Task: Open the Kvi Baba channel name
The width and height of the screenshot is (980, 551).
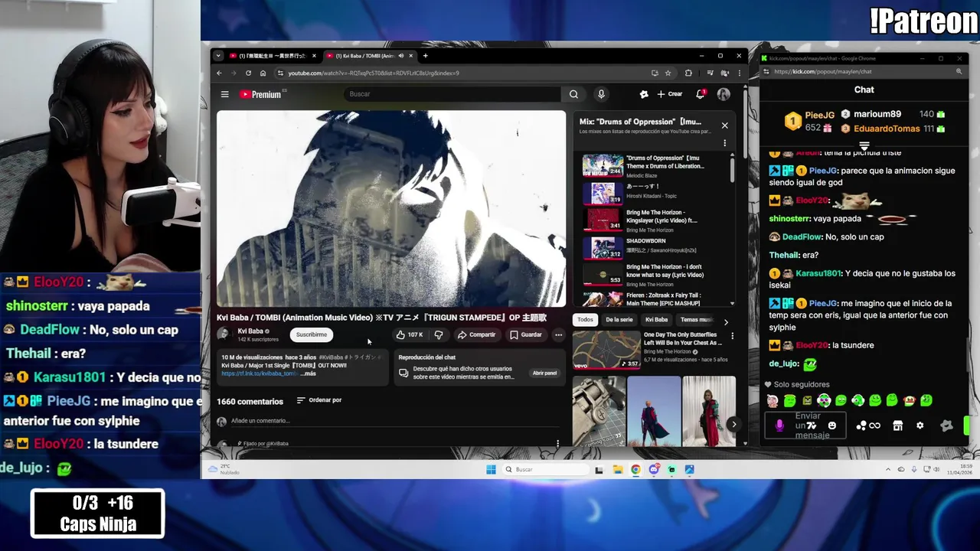Action: click(x=250, y=331)
